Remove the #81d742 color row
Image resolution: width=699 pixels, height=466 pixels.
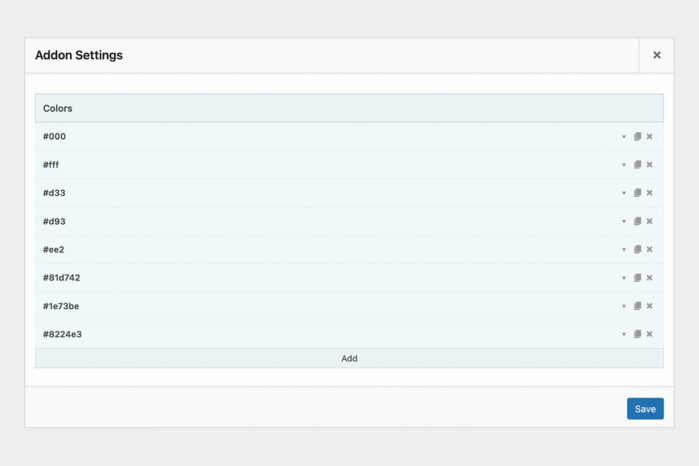click(649, 278)
